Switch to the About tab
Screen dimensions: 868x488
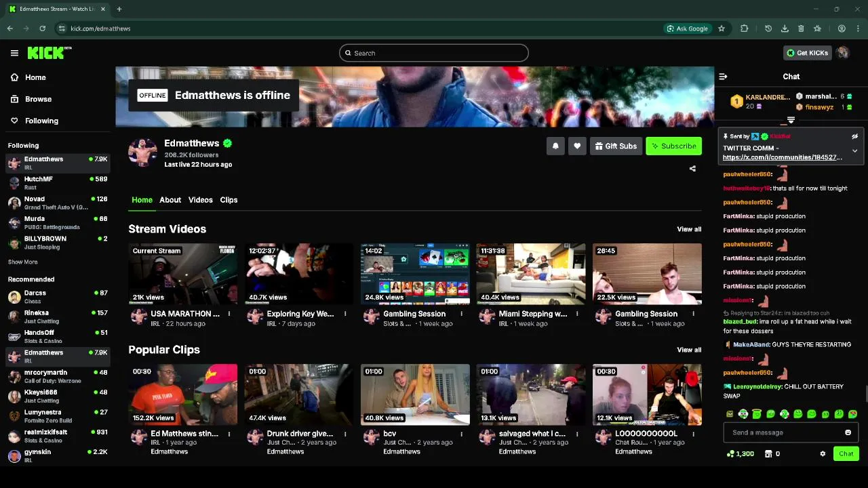[x=170, y=200]
